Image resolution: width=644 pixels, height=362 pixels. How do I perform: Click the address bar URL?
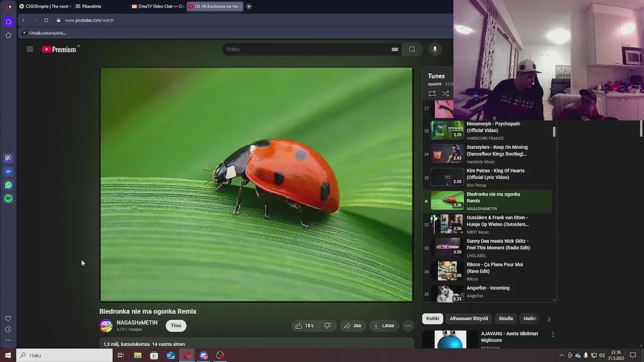89,20
